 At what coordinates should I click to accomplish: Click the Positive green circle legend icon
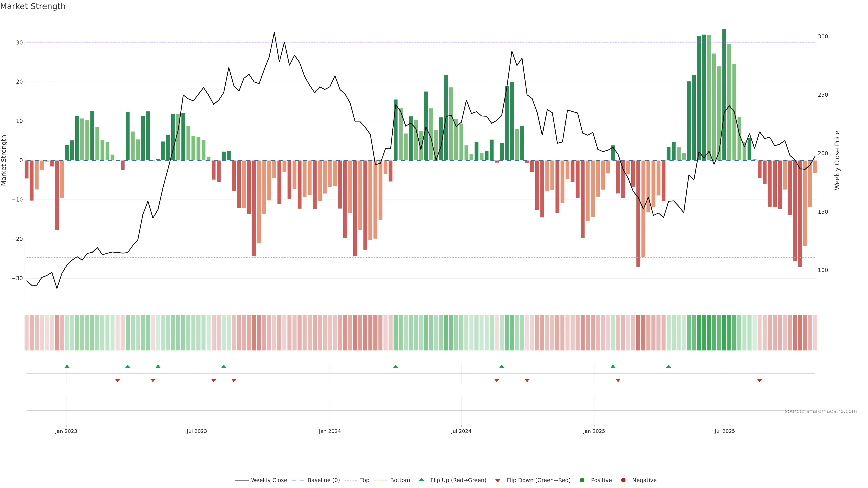tap(582, 480)
